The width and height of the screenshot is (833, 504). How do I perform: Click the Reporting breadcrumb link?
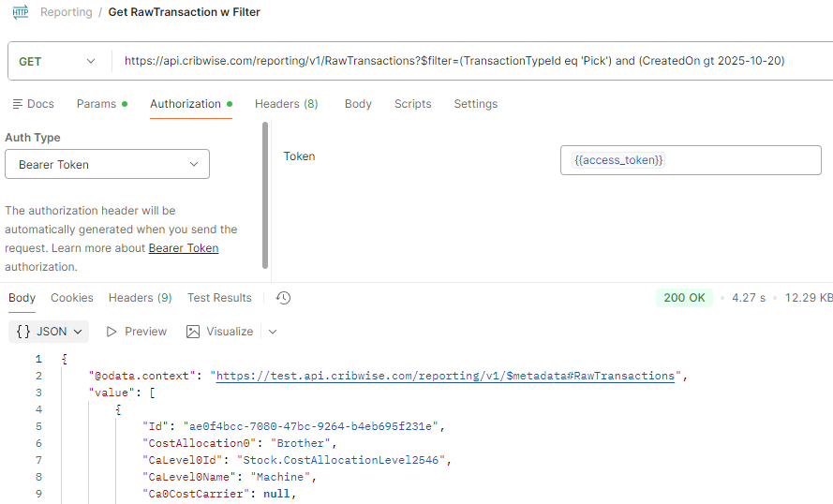click(x=67, y=12)
